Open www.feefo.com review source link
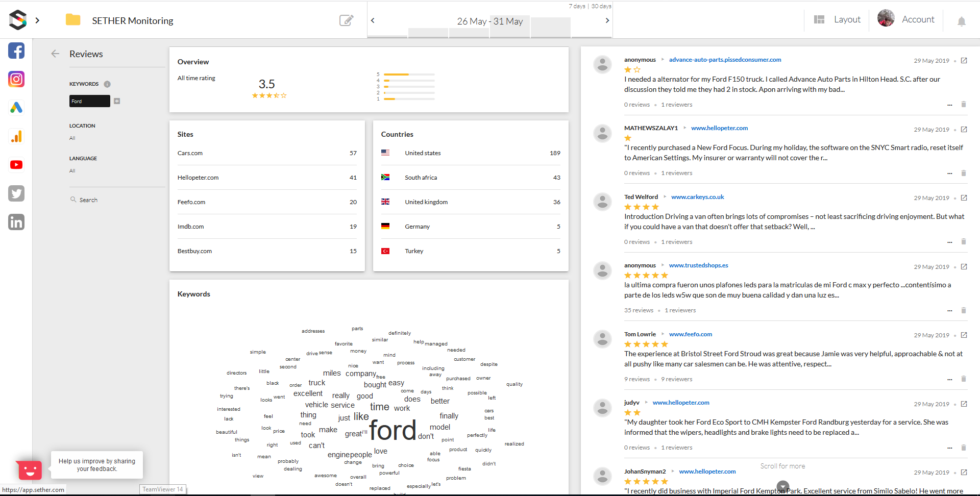The height and width of the screenshot is (496, 980). pyautogui.click(x=690, y=334)
